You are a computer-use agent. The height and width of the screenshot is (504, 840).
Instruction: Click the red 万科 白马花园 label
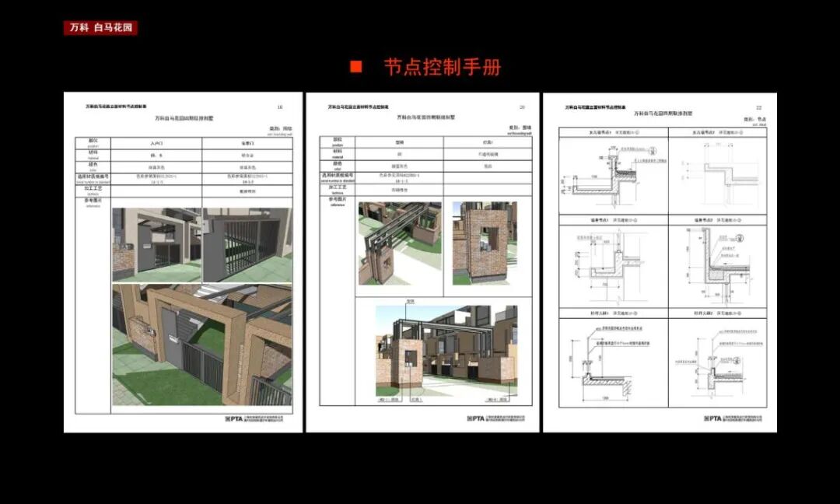(100, 27)
